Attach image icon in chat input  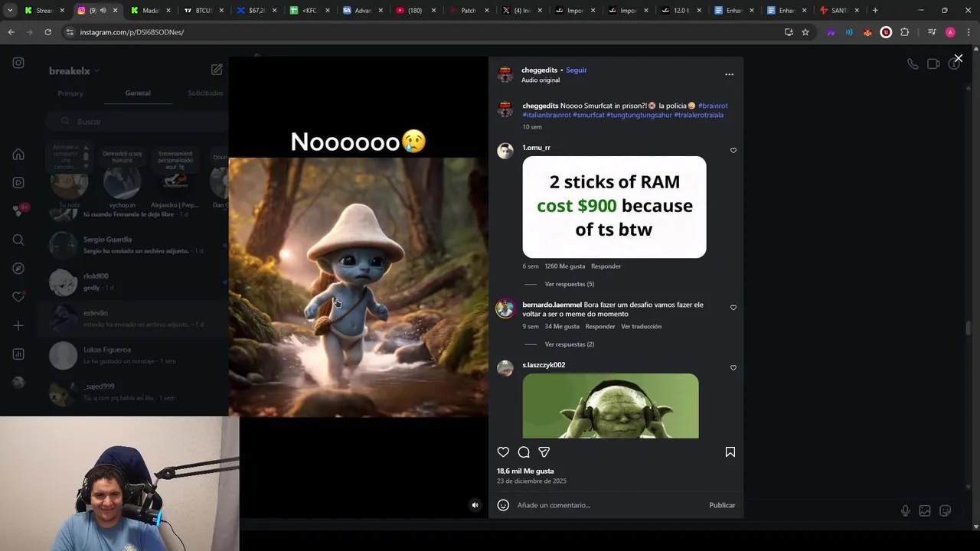pyautogui.click(x=925, y=510)
